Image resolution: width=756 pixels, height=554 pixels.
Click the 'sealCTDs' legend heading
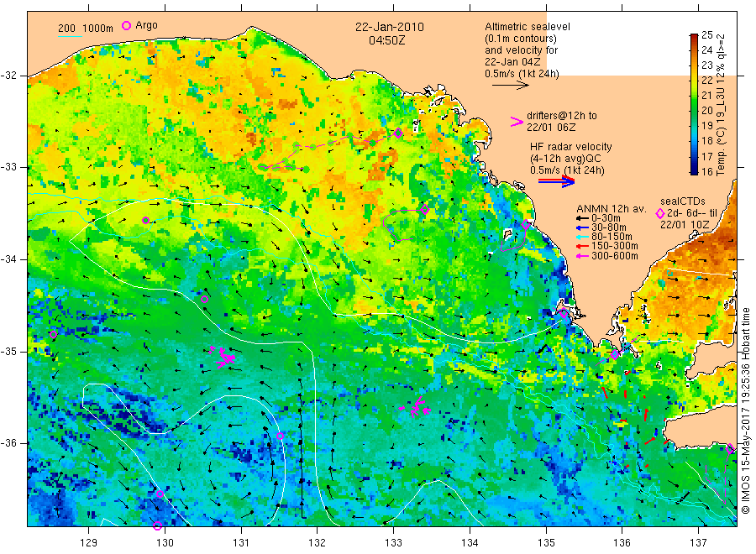pyautogui.click(x=683, y=201)
